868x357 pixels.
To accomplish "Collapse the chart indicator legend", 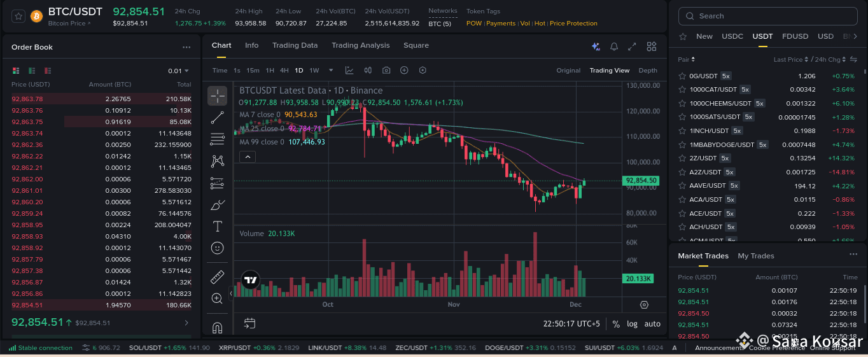I will pyautogui.click(x=248, y=157).
